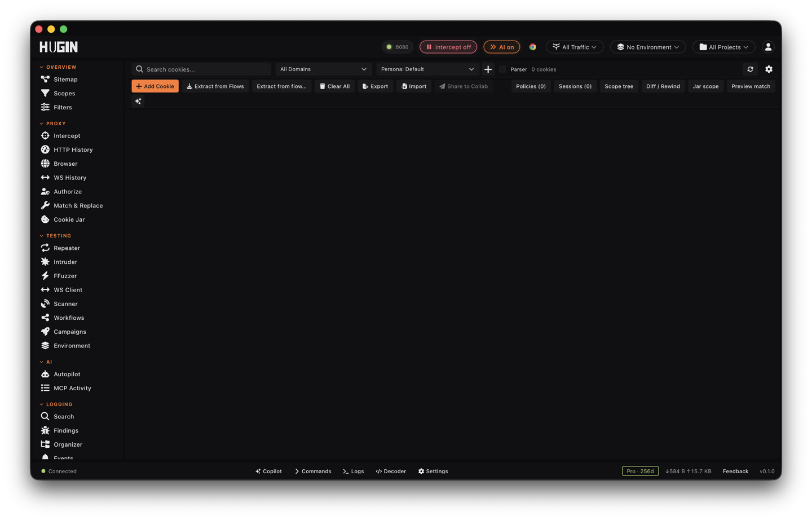
Task: Open FFuzzer tool
Action: 65,276
